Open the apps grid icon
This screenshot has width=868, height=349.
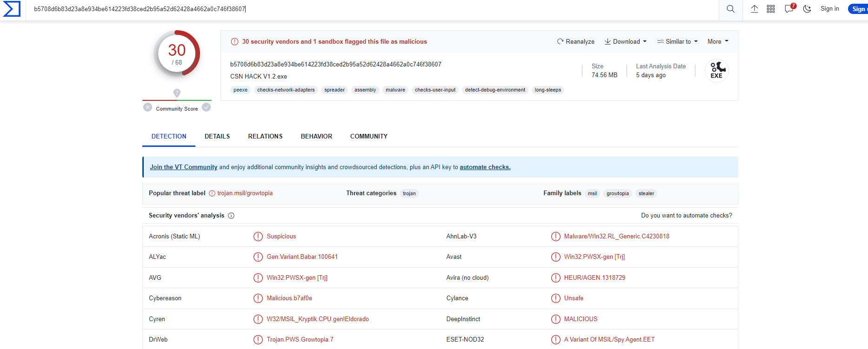(771, 9)
